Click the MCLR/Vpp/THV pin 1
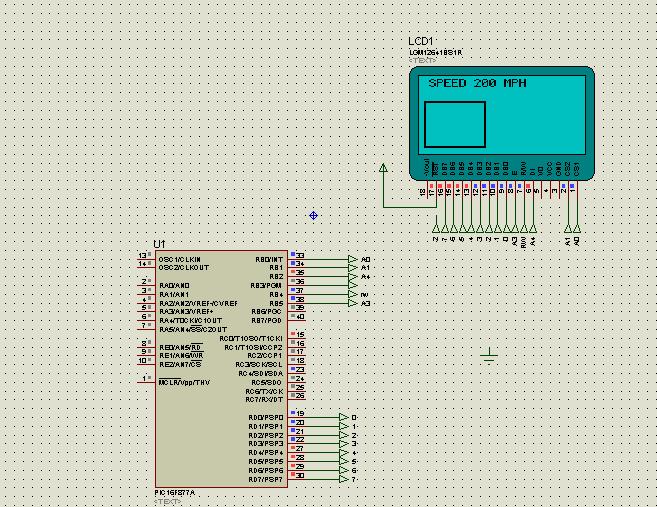Screen dimensions: 657x507 coord(146,380)
